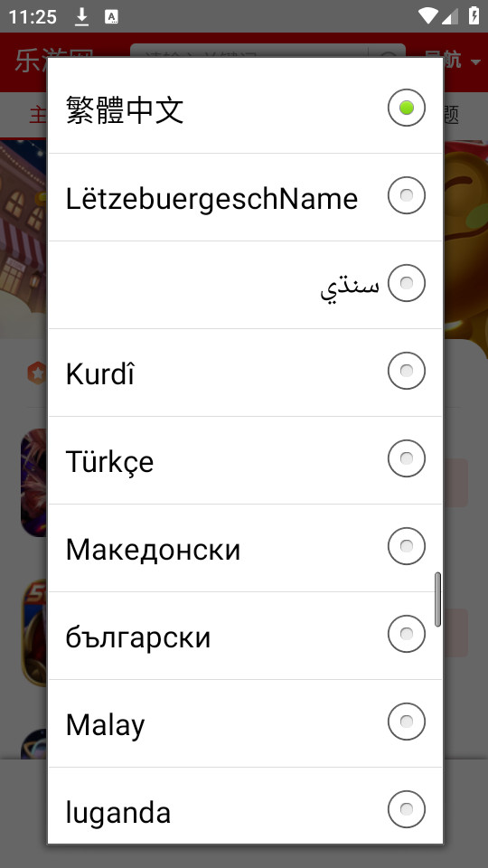Tap the Kurdî language entry text

click(100, 374)
